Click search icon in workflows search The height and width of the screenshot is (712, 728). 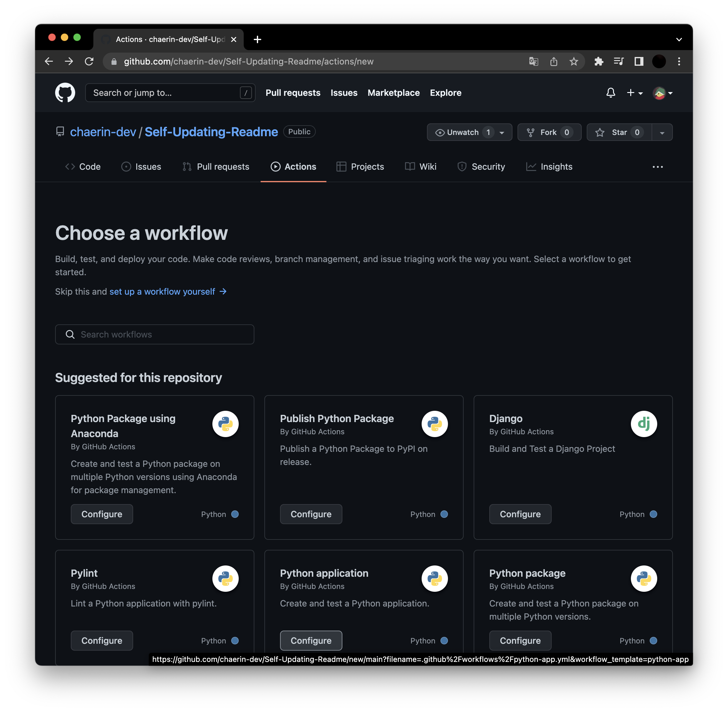[70, 334]
